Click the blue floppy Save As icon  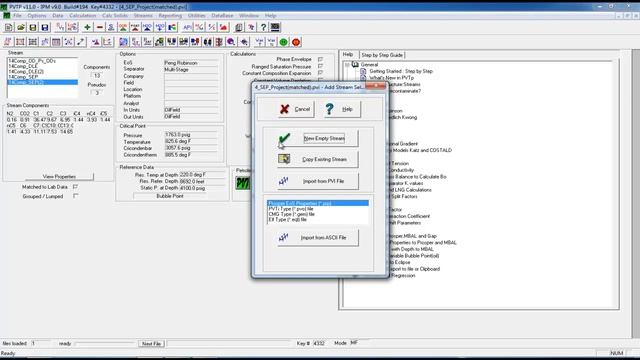(x=45, y=27)
